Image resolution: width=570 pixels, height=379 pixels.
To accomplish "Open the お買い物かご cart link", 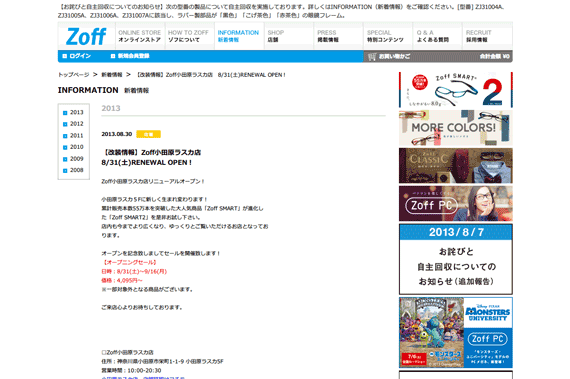I will coord(394,56).
